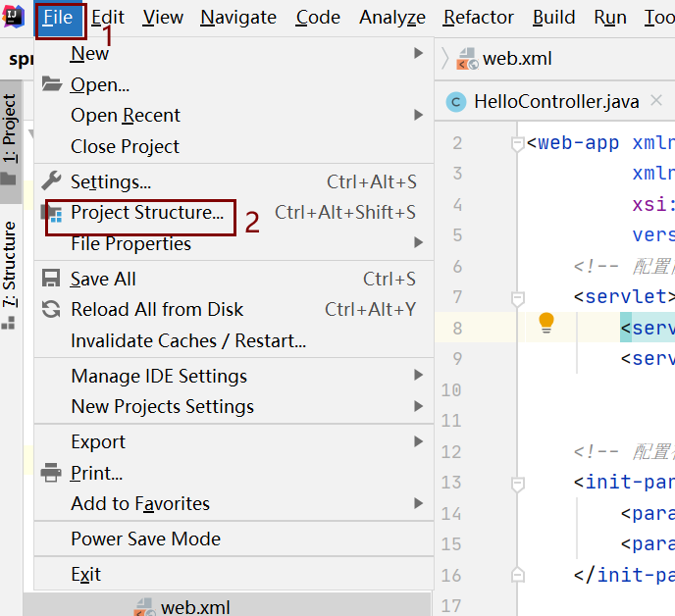Click the Save All floppy disk icon
This screenshot has height=616, width=675.
(x=52, y=279)
